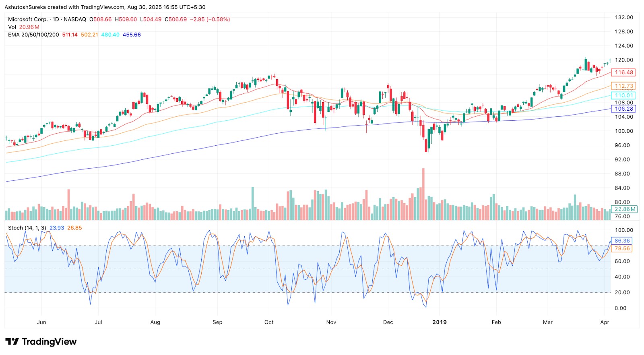This screenshot has height=355, width=644.
Task: Select the Microsoft Corp. 1D NASDAQ symbol title
Action: point(47,19)
